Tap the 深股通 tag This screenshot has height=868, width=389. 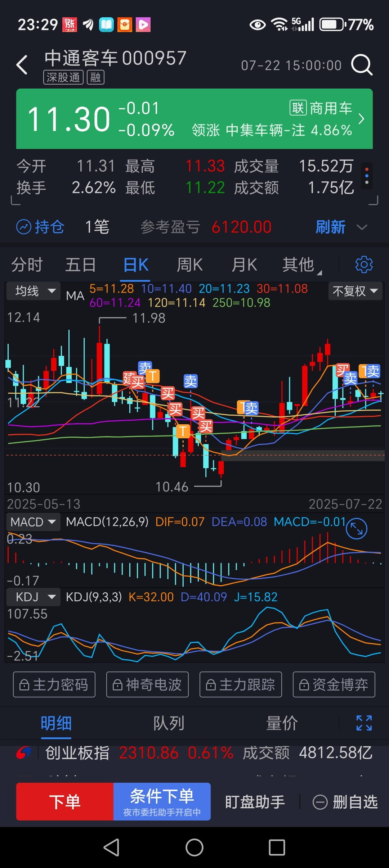(x=63, y=77)
